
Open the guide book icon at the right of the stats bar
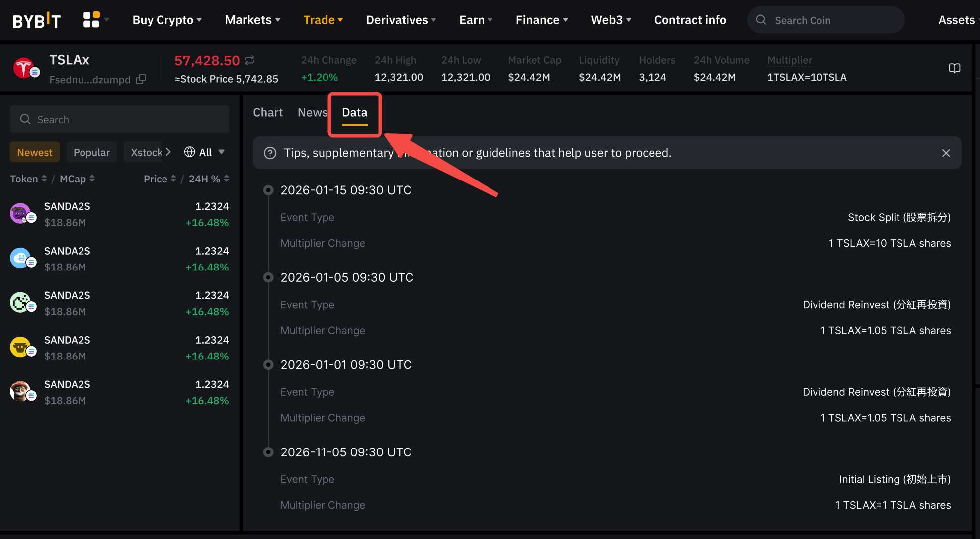point(954,68)
